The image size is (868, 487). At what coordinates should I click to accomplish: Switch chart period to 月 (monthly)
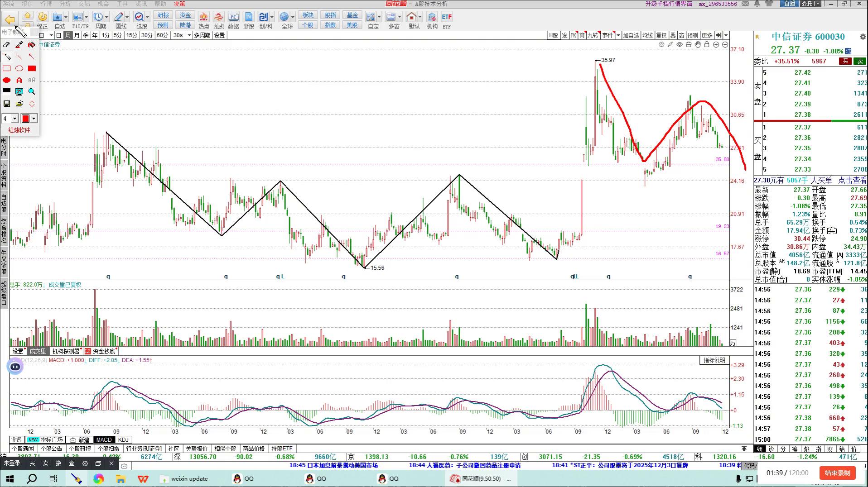pyautogui.click(x=77, y=35)
